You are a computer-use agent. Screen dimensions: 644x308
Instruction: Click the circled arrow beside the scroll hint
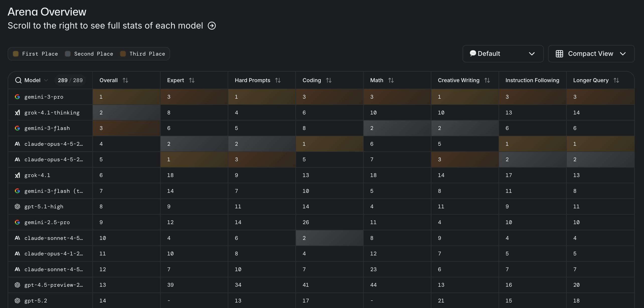[212, 26]
